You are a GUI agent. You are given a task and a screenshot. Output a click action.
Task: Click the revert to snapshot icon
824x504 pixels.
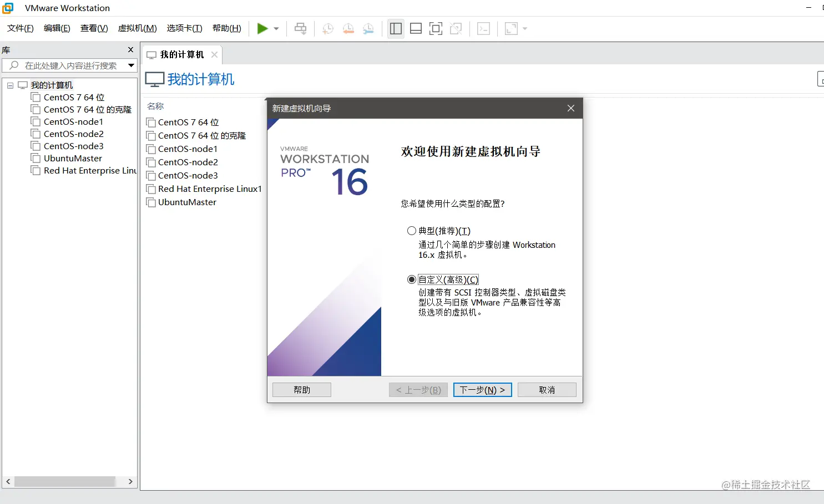pos(348,28)
